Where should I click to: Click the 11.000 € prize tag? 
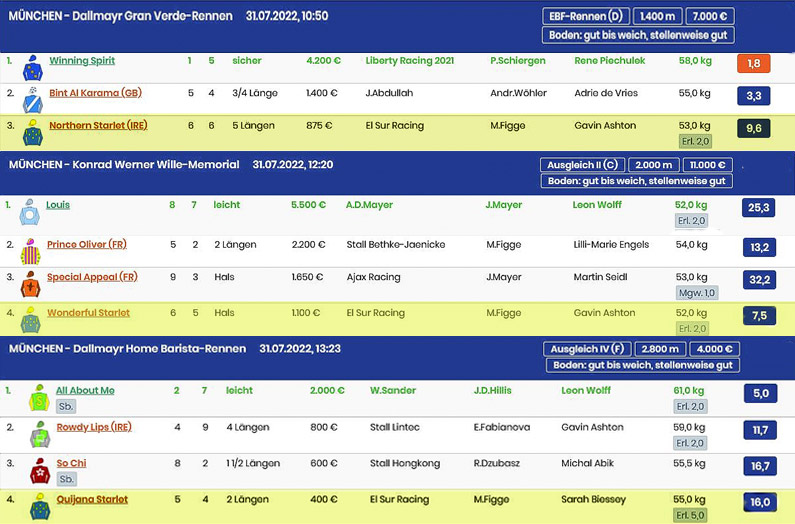coord(708,165)
